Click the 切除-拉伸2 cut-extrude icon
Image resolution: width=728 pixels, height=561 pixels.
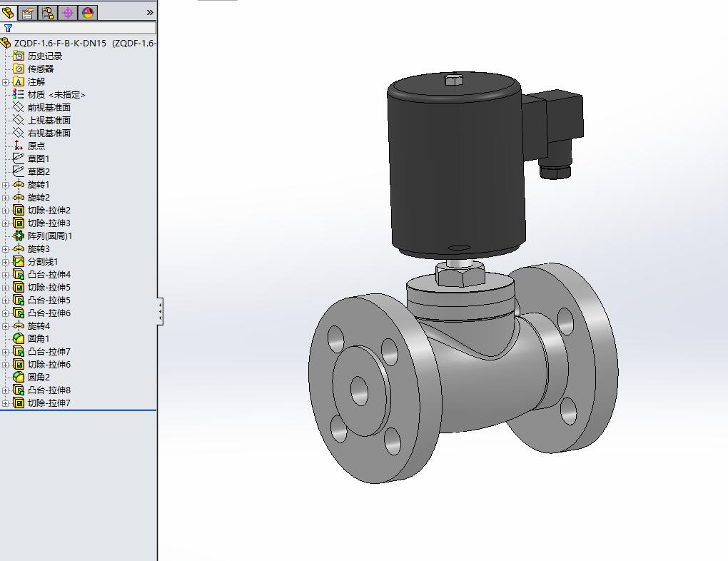18,210
